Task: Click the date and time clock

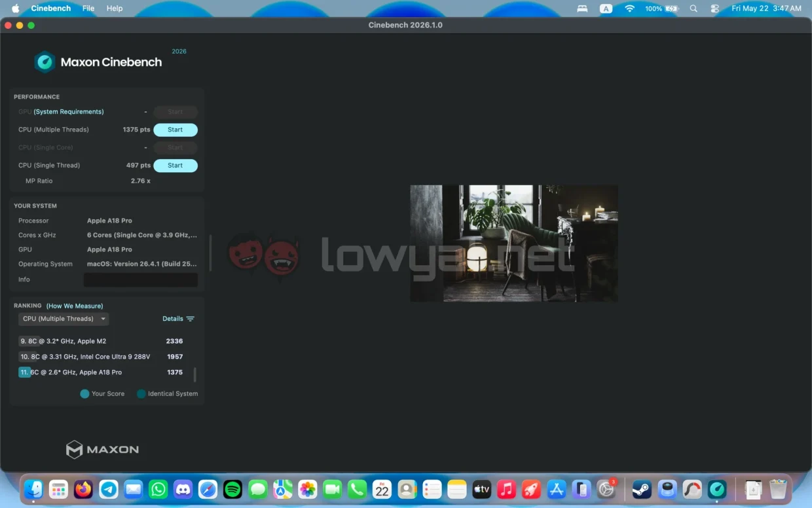Action: click(x=766, y=9)
